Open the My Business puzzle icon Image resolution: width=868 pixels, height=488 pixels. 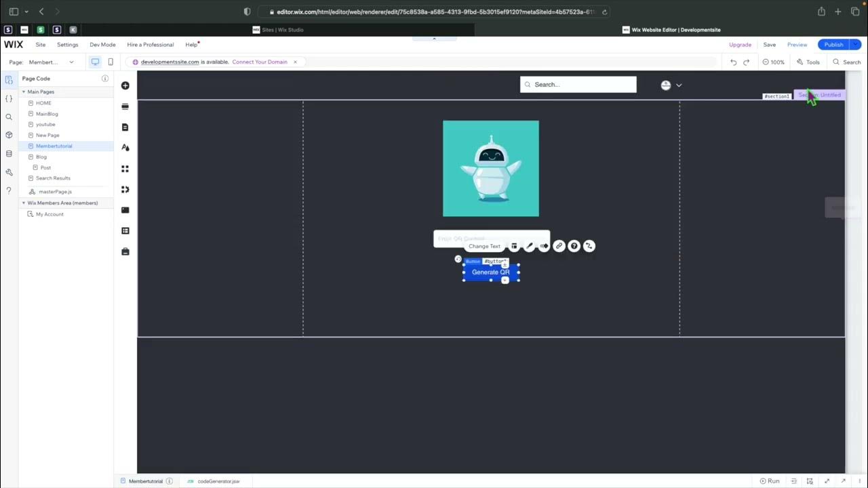click(x=125, y=189)
